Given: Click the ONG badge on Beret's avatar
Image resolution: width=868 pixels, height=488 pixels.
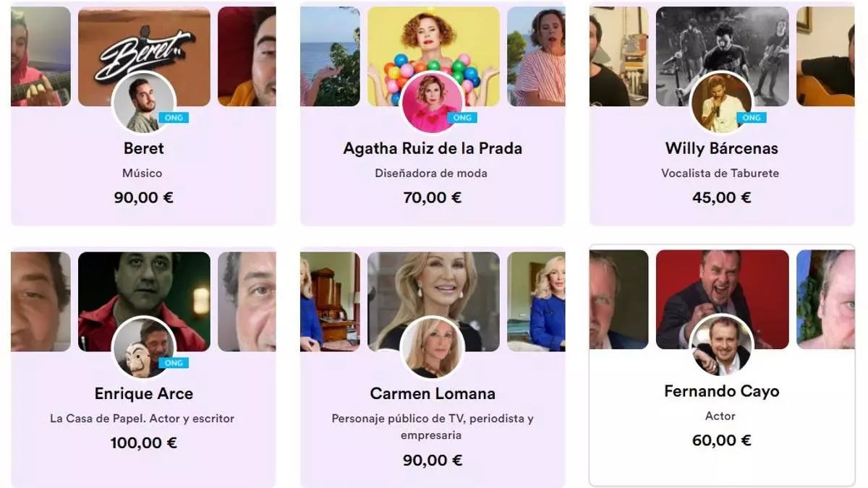Looking at the screenshot, I should (173, 118).
